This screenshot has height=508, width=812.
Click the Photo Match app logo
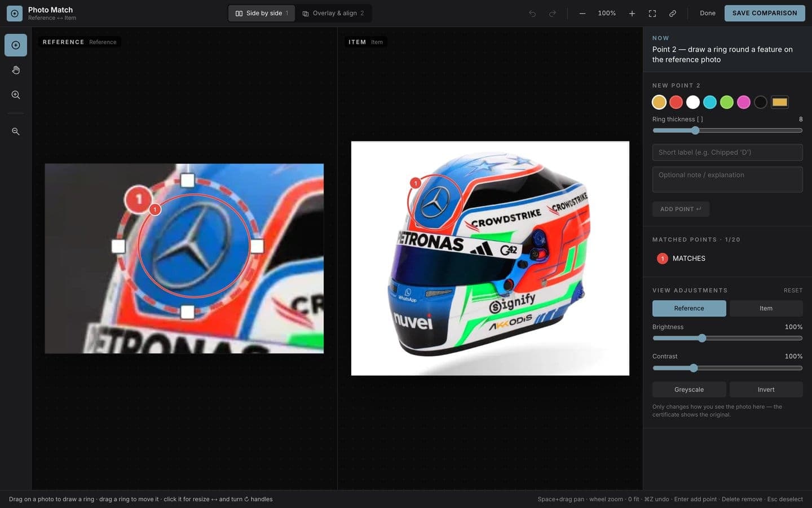click(x=15, y=14)
